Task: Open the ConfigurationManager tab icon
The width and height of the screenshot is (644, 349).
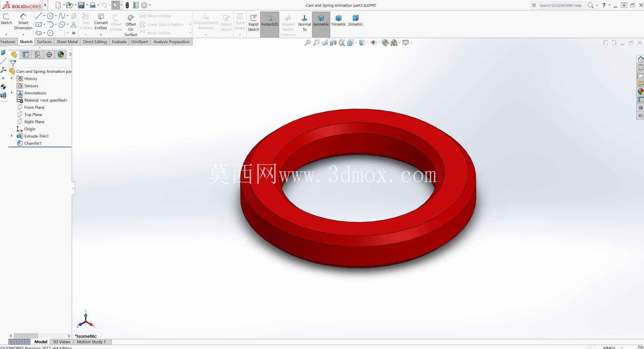Action: pyautogui.click(x=37, y=55)
